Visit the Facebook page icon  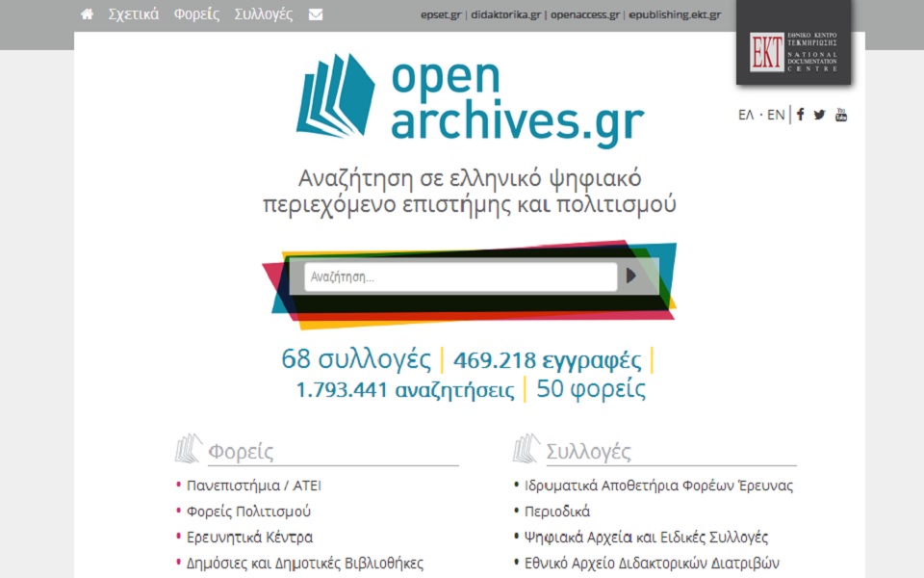pos(801,114)
